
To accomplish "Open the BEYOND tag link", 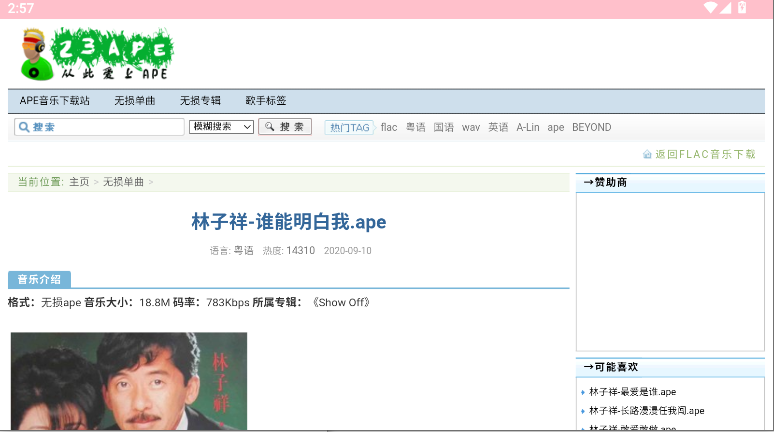I will (591, 127).
